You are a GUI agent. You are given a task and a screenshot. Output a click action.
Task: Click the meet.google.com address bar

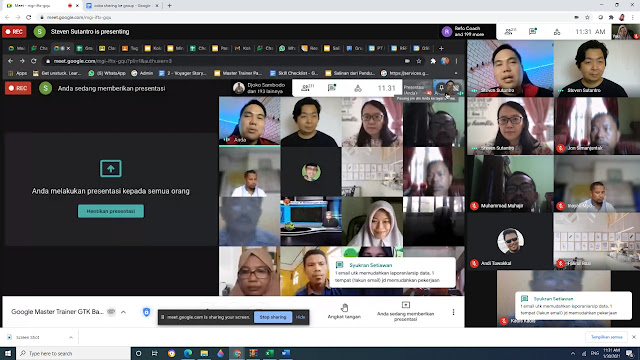pyautogui.click(x=302, y=17)
